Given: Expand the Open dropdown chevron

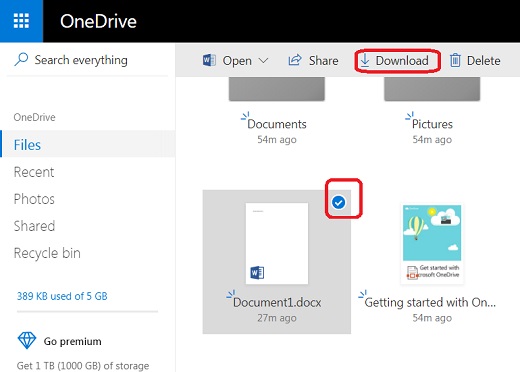Looking at the screenshot, I should click(263, 61).
